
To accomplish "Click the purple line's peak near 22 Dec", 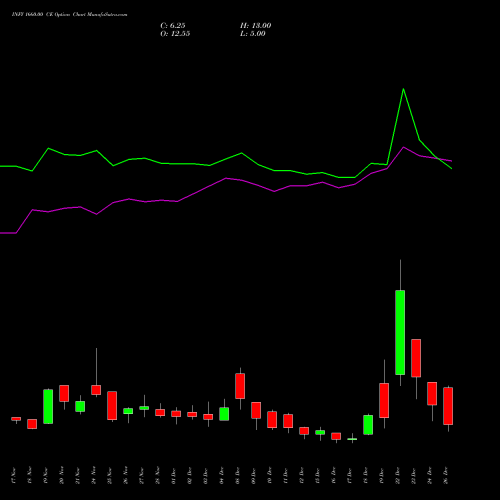I will [403, 147].
